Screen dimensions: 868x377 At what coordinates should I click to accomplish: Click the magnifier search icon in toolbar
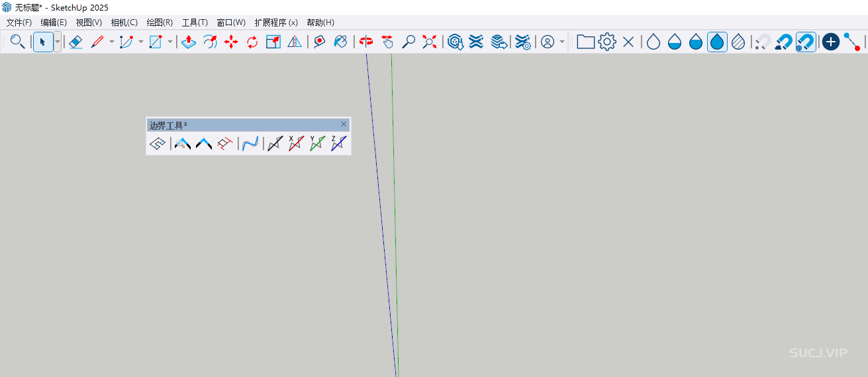18,42
